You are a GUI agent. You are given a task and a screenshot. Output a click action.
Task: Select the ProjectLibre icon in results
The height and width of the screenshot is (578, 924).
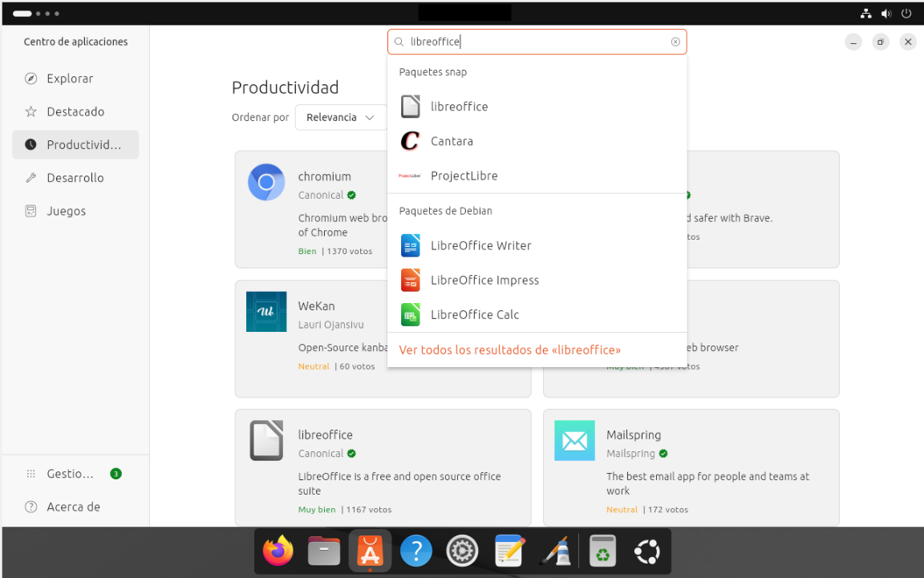click(410, 176)
